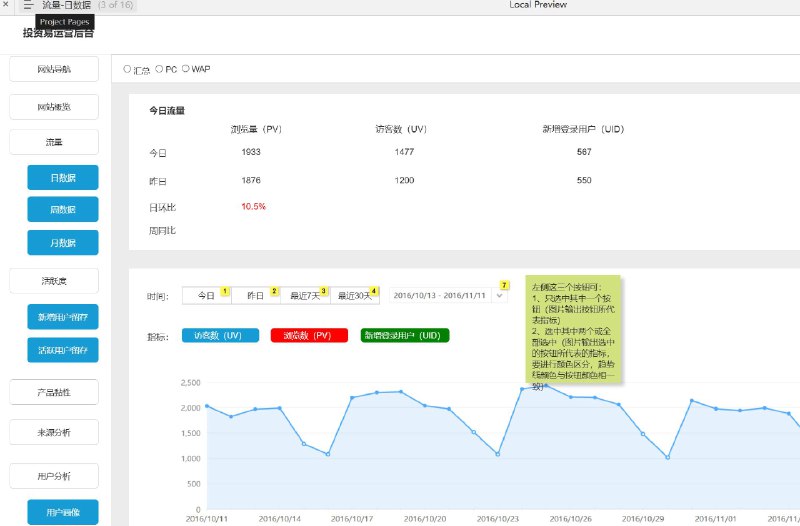This screenshot has width=800, height=526.
Task: Open the 网站导航 sidebar item
Action: pyautogui.click(x=54, y=69)
